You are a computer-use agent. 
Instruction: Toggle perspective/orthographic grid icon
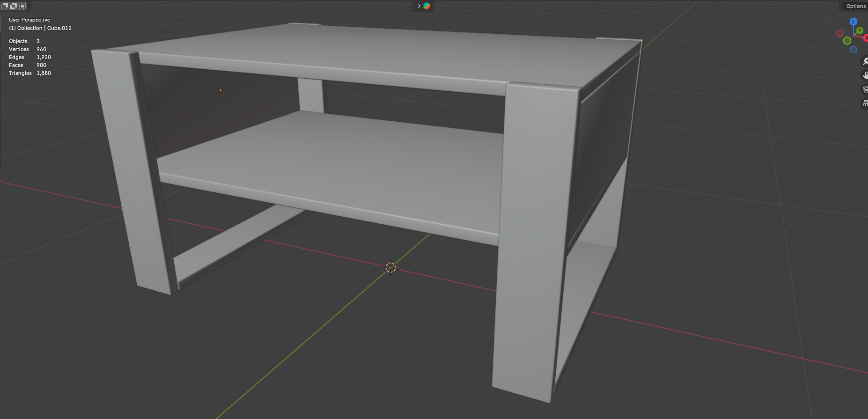[865, 103]
